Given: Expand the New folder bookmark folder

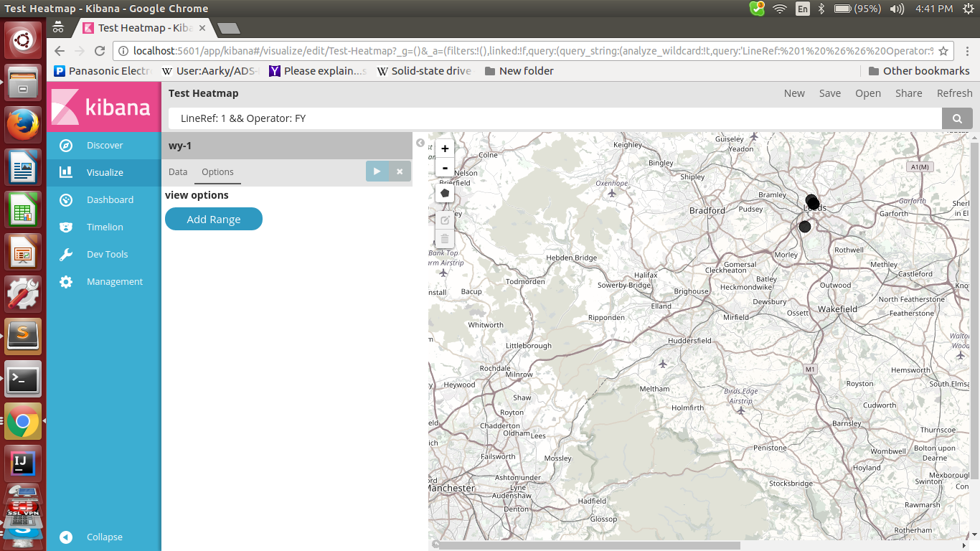Looking at the screenshot, I should point(519,71).
